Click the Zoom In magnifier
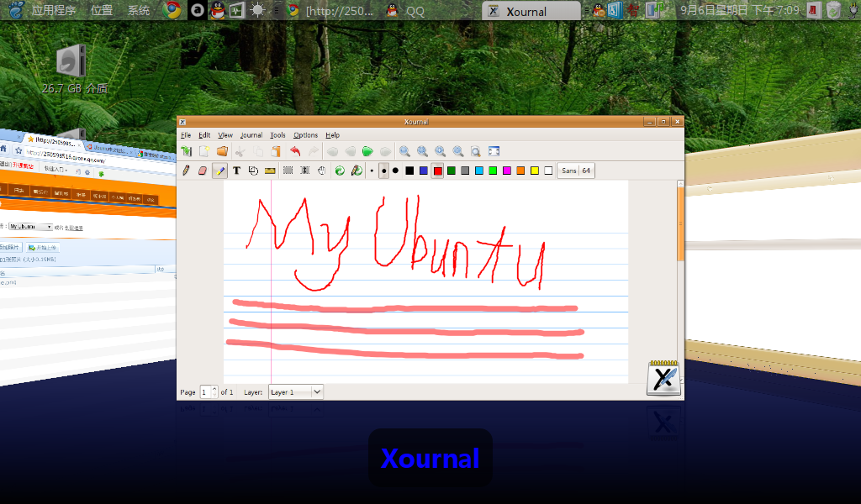 441,151
